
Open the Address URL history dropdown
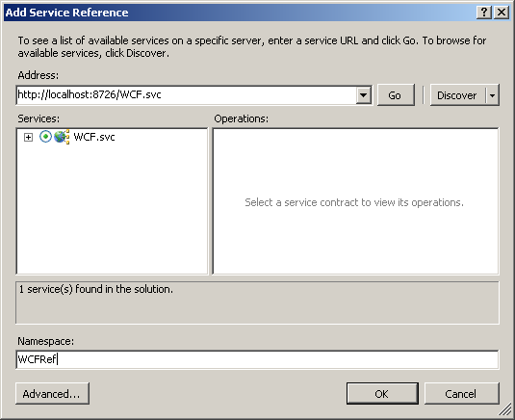(x=363, y=95)
